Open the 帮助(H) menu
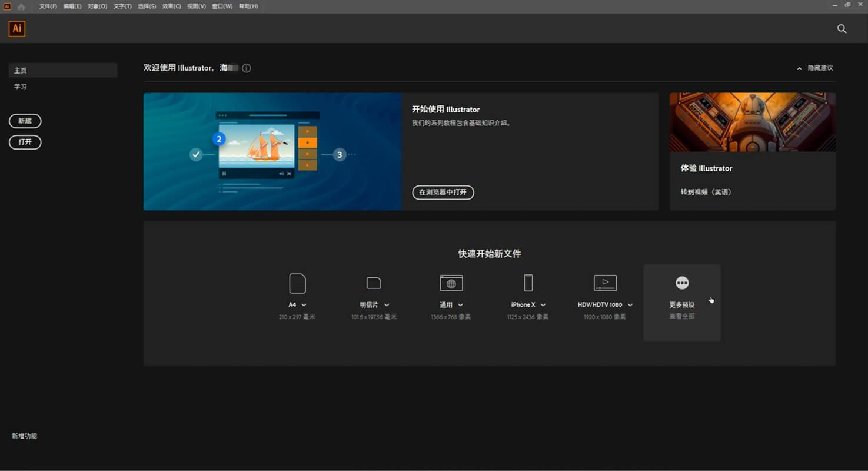The image size is (868, 471). pos(248,6)
